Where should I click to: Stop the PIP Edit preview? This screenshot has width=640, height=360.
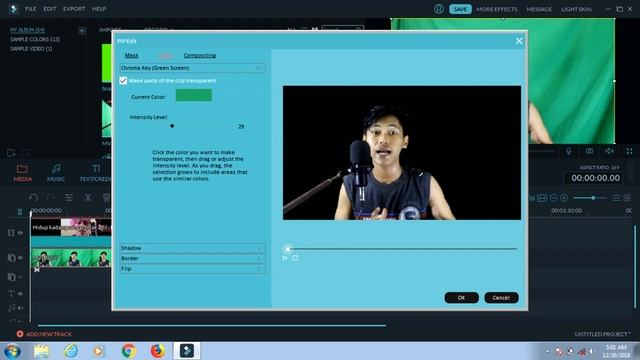click(x=295, y=258)
